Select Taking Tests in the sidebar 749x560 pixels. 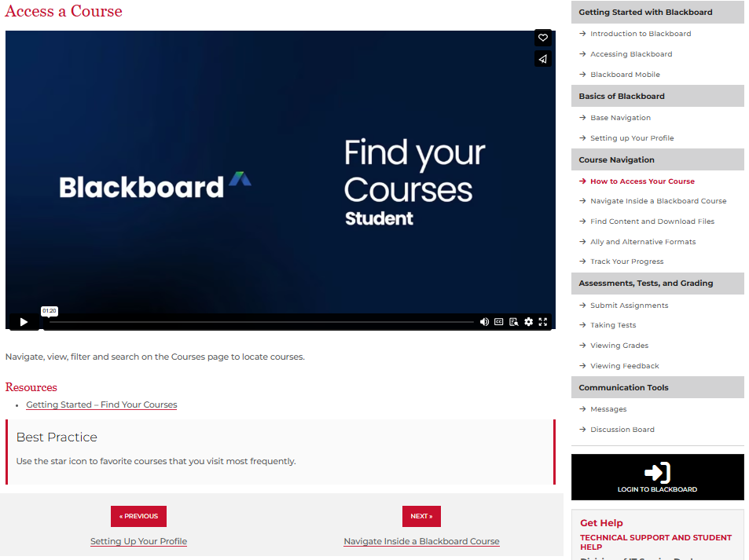pyautogui.click(x=612, y=324)
